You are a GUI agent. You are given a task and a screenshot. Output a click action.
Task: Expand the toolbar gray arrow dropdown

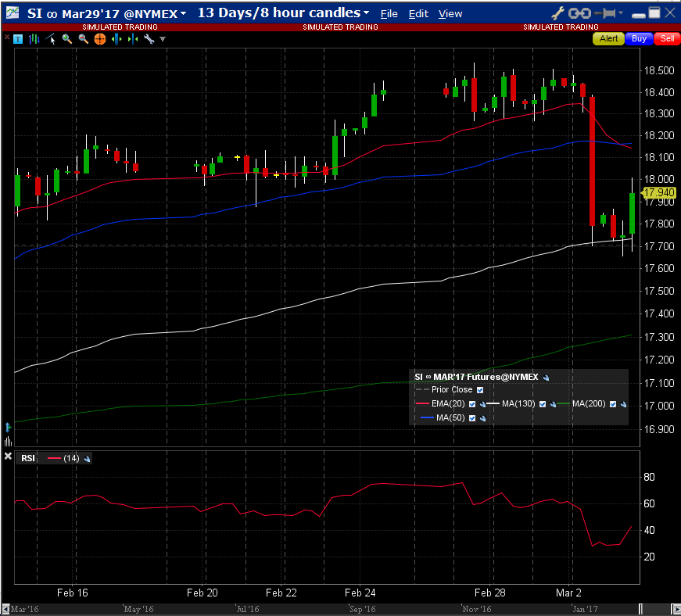tap(163, 39)
